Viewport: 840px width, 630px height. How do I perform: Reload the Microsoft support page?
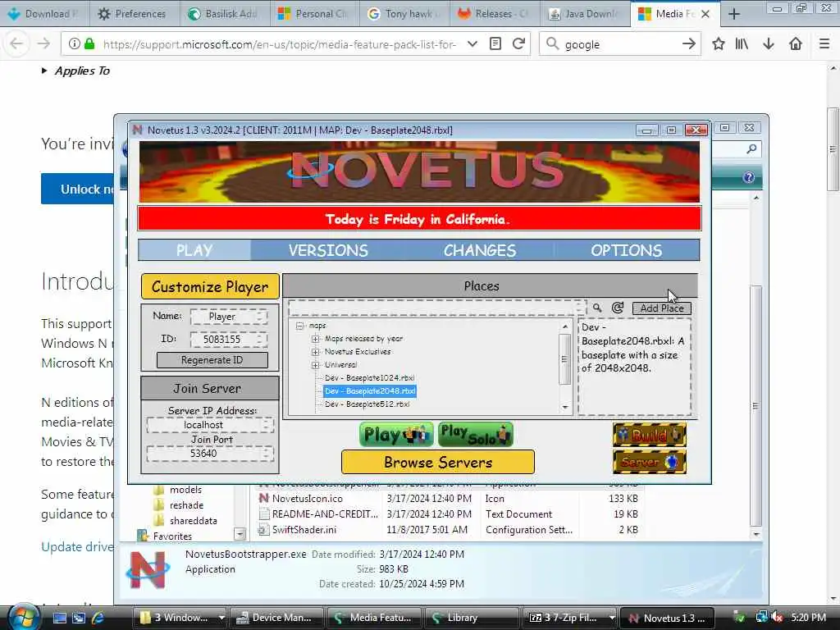coord(518,44)
